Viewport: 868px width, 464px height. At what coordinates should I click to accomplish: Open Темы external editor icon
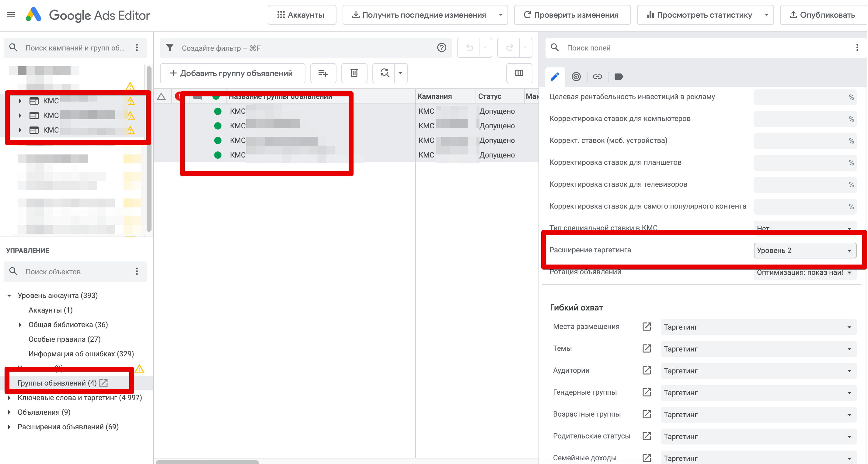[646, 348]
